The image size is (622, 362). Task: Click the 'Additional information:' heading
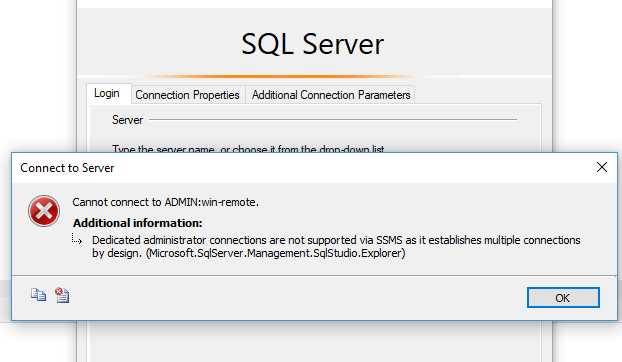[x=138, y=223]
